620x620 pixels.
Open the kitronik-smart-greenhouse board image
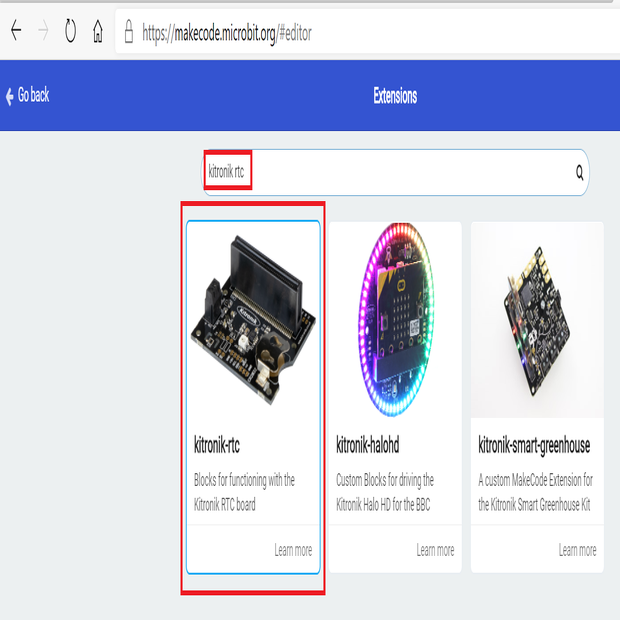click(x=537, y=317)
